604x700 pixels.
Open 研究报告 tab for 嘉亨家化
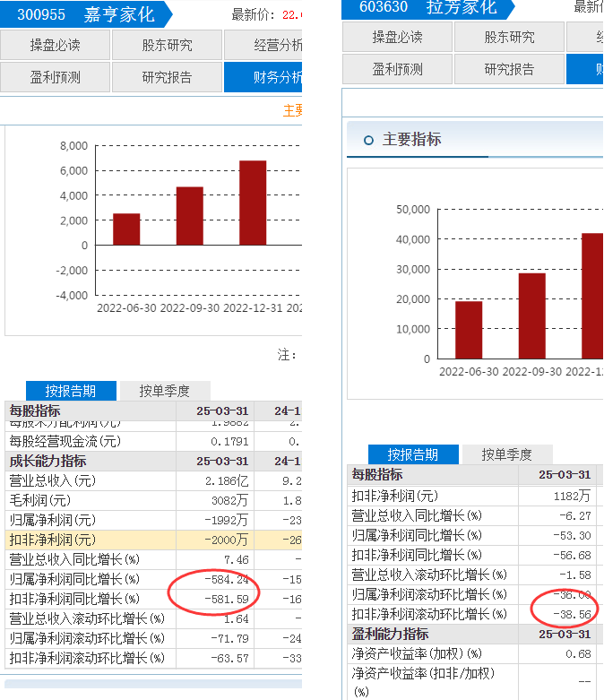[167, 77]
